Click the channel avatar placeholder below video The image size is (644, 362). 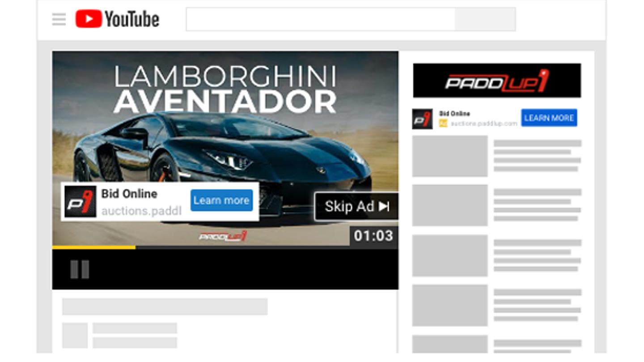point(75,335)
